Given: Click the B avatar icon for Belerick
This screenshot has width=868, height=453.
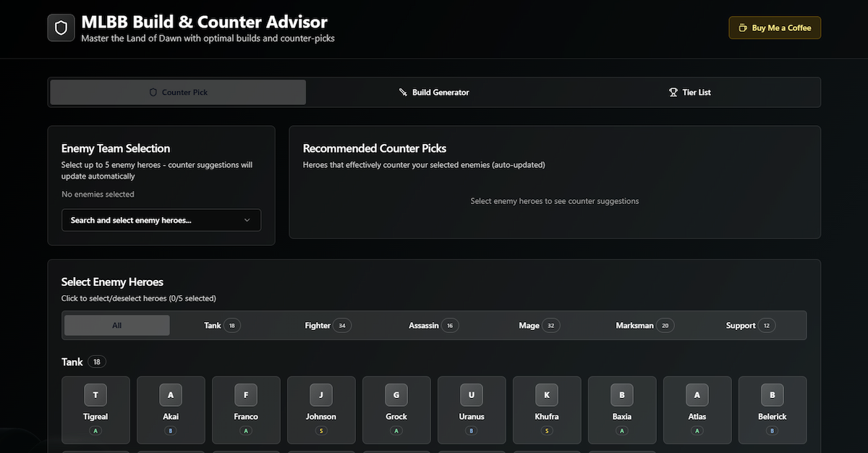Looking at the screenshot, I should (773, 395).
